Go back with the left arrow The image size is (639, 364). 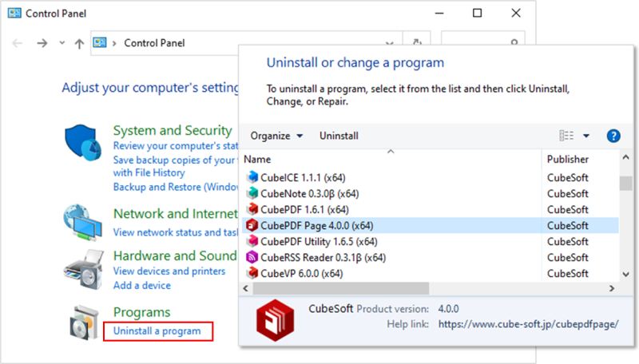coord(17,43)
